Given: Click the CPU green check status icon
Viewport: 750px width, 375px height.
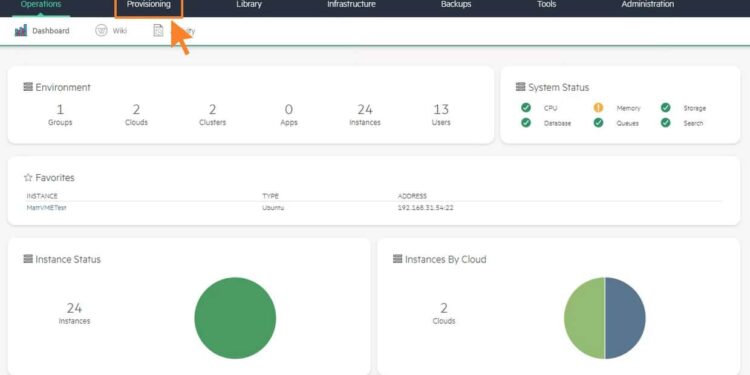Looking at the screenshot, I should [x=526, y=108].
